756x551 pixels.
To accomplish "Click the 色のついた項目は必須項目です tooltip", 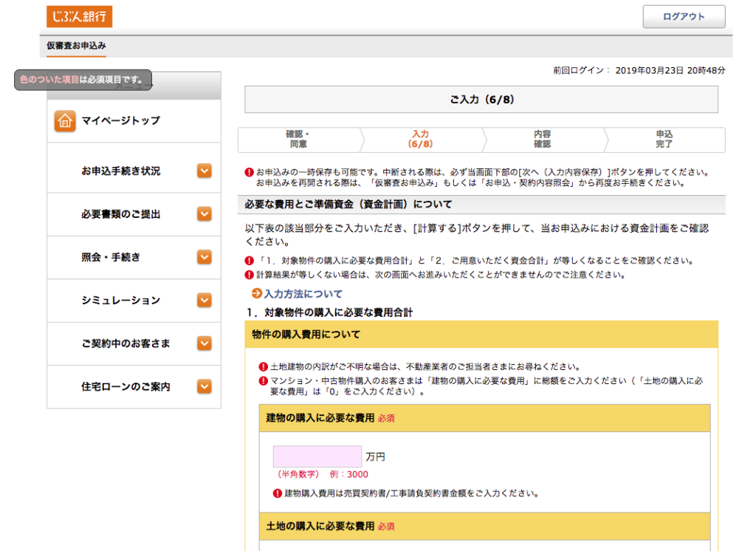I will click(x=83, y=80).
